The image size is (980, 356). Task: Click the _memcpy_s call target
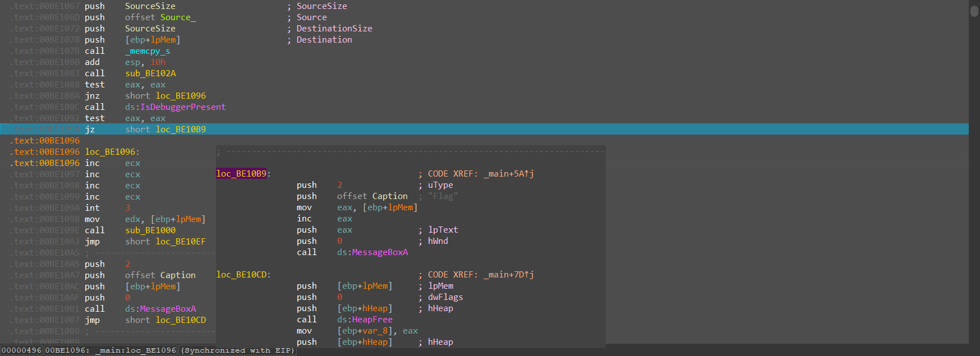148,51
